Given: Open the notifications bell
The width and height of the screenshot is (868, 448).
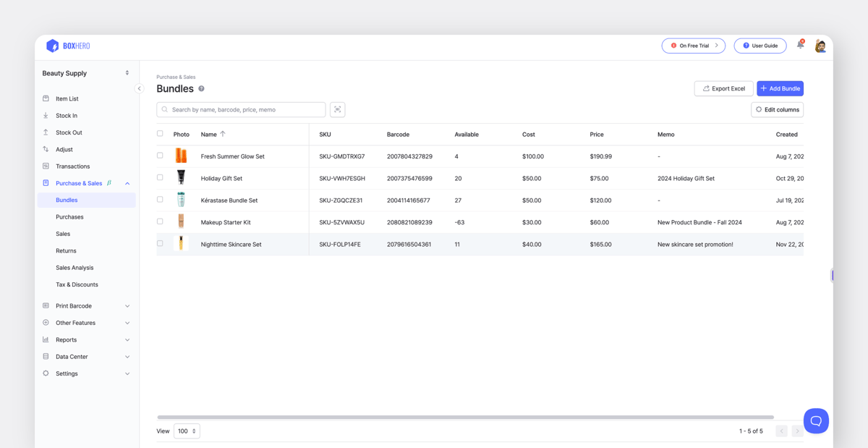Looking at the screenshot, I should point(800,45).
